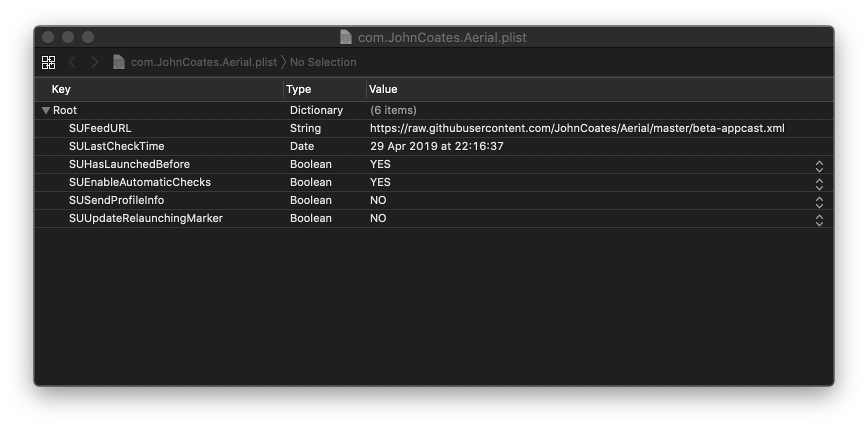This screenshot has height=428, width=868.
Task: Click the String type of SUFeedURL
Action: 305,128
